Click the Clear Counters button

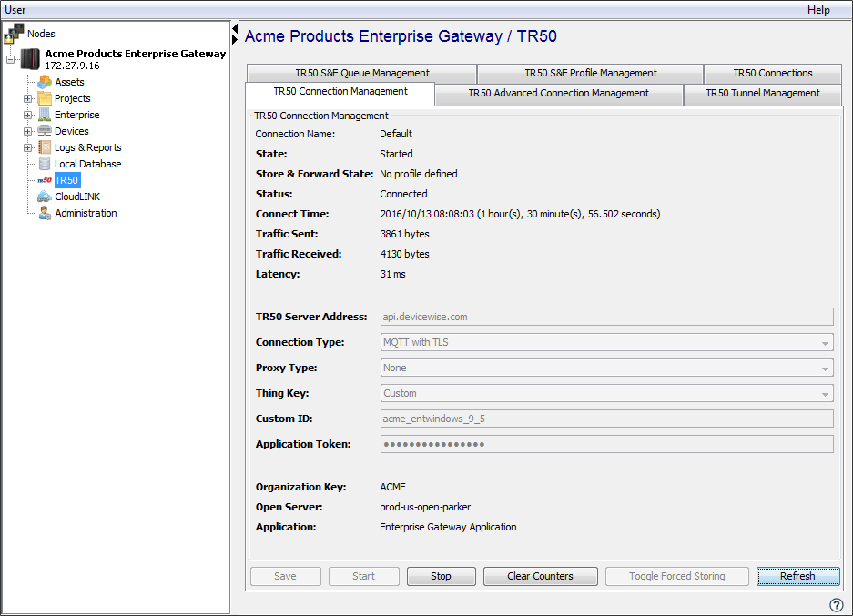(x=540, y=576)
